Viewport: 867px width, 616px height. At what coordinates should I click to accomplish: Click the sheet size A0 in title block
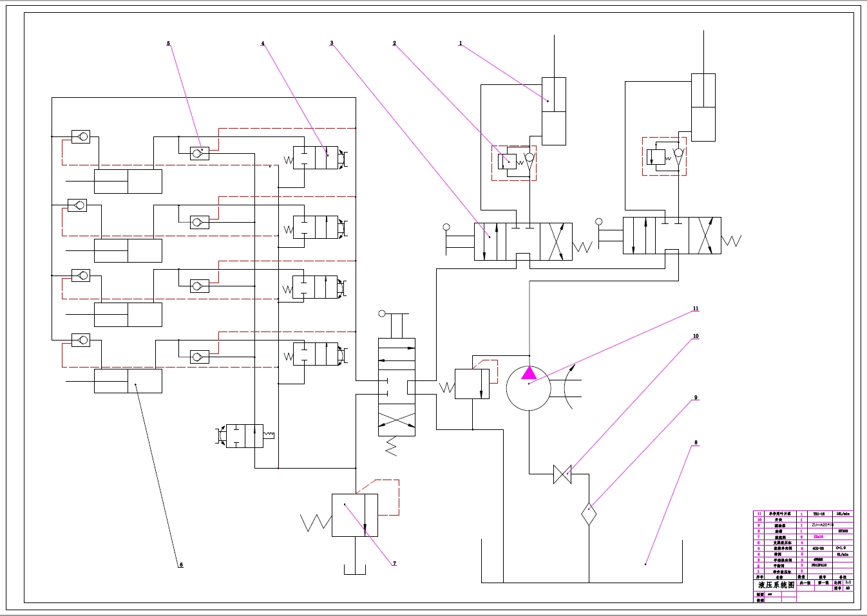[848, 588]
